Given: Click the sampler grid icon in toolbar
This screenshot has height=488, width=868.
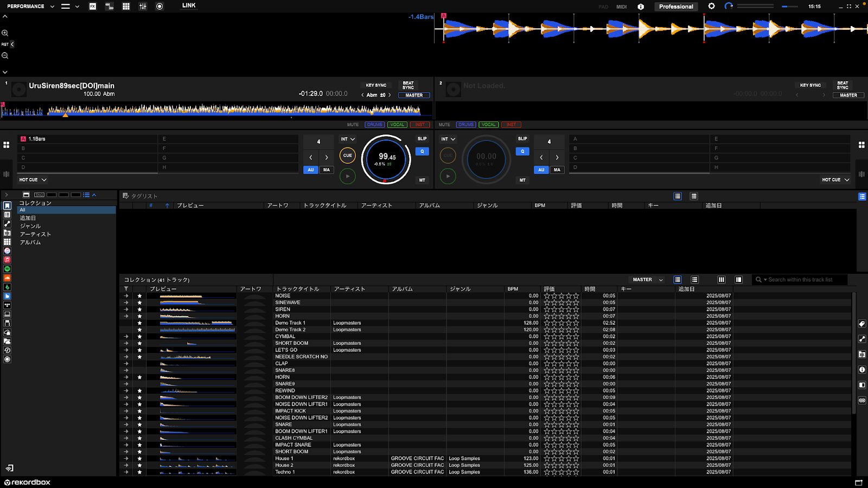Looking at the screenshot, I should coord(126,7).
